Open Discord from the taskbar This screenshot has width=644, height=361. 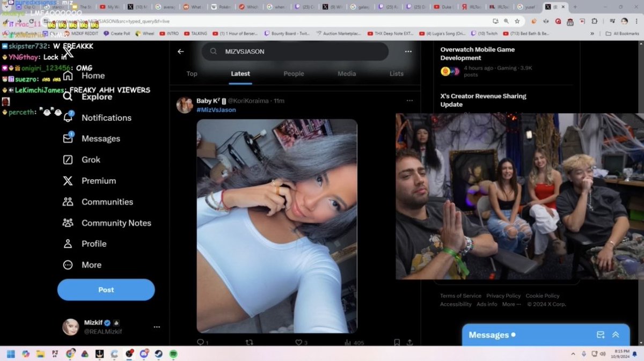click(144, 354)
